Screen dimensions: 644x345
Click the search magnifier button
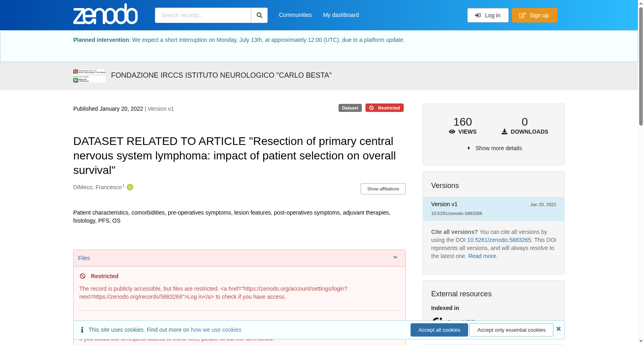(259, 15)
